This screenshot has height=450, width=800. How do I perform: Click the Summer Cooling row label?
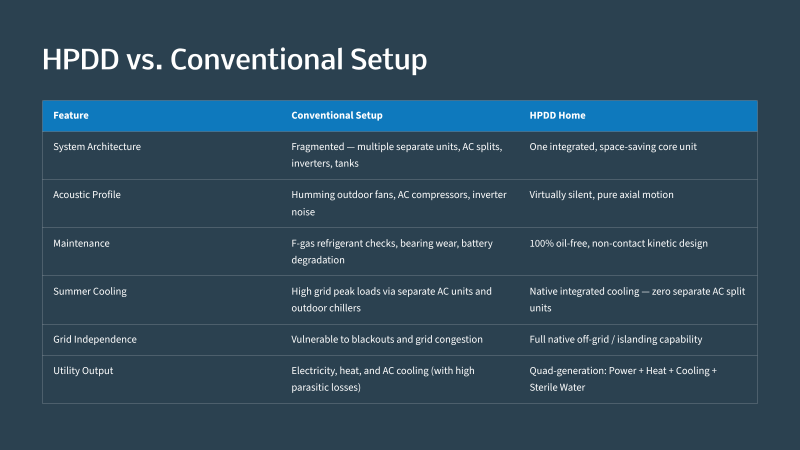click(90, 291)
